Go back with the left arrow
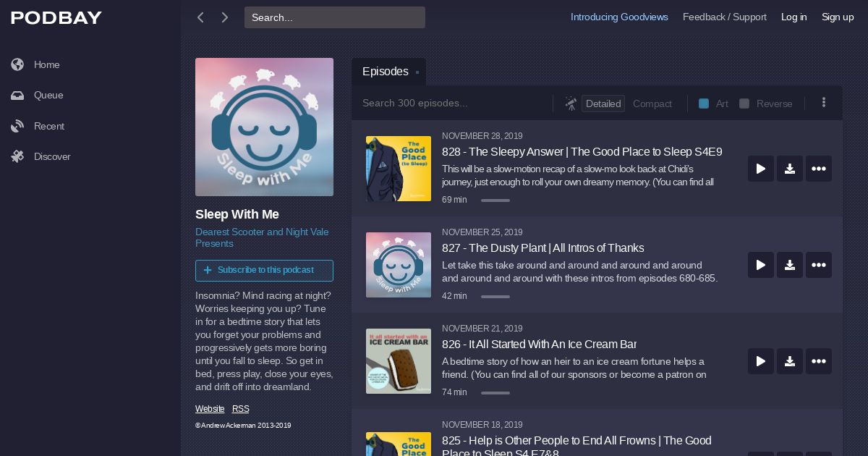 coord(200,17)
